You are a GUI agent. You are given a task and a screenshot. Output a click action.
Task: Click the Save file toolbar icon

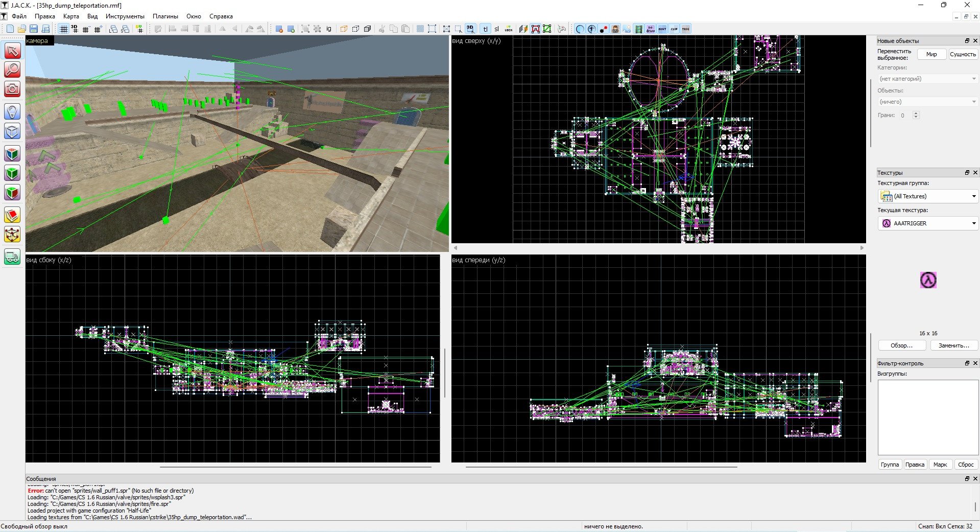click(x=34, y=29)
